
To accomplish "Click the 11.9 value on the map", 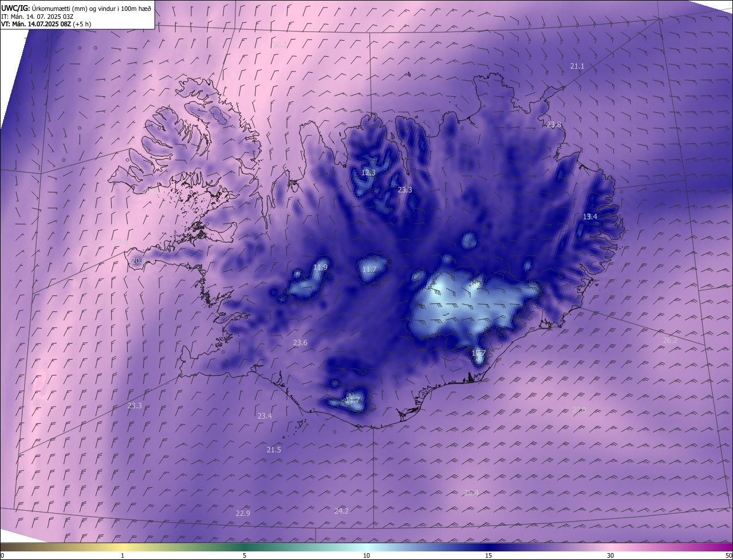I will (320, 267).
